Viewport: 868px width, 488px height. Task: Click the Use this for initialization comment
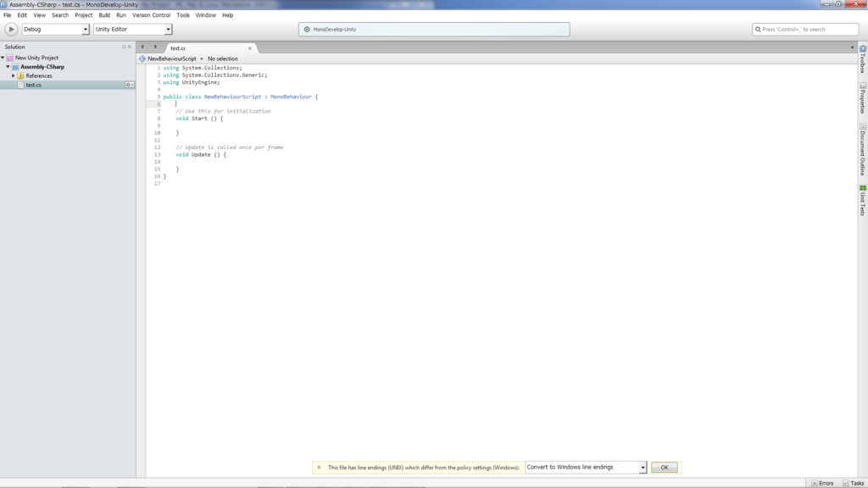pyautogui.click(x=223, y=111)
